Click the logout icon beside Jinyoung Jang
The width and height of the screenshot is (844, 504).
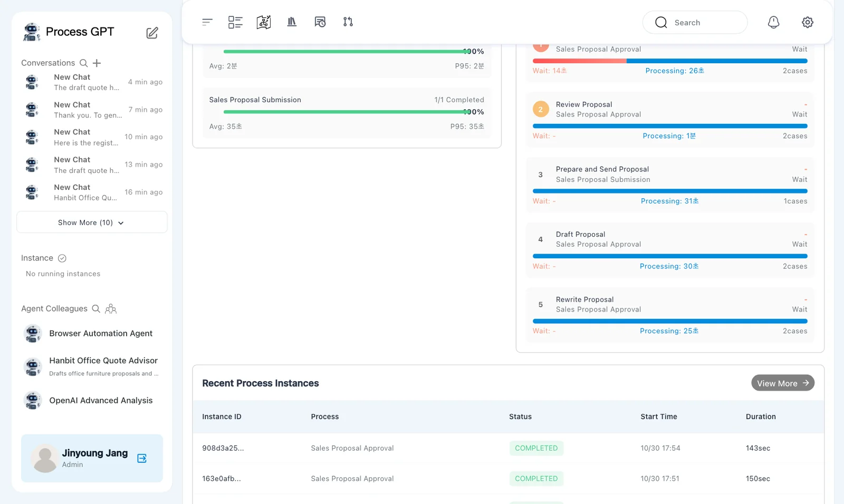tap(142, 458)
